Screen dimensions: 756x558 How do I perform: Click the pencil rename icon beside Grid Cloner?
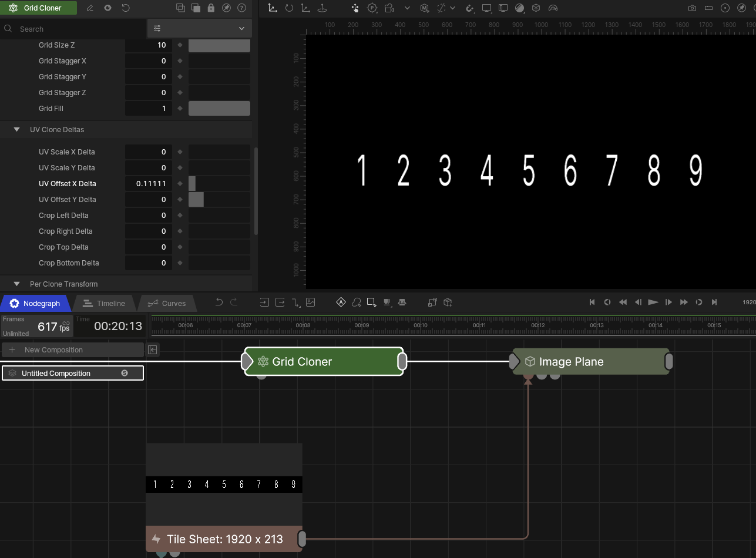pos(90,8)
